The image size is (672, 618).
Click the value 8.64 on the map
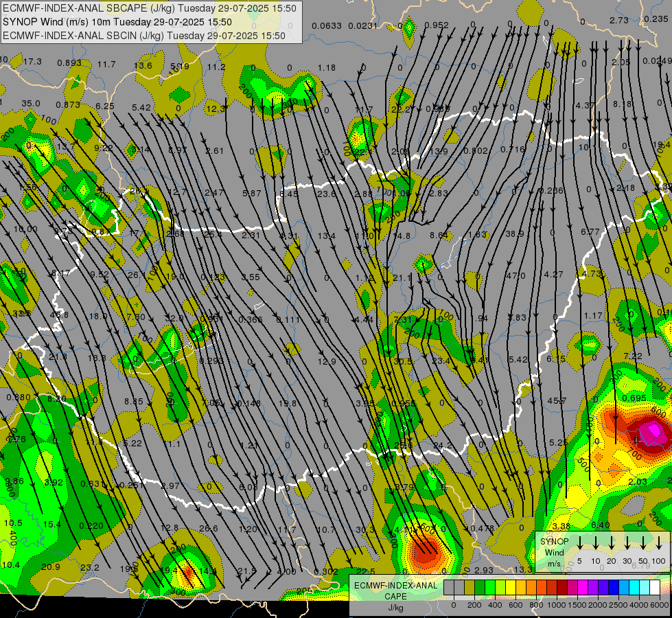(439, 235)
